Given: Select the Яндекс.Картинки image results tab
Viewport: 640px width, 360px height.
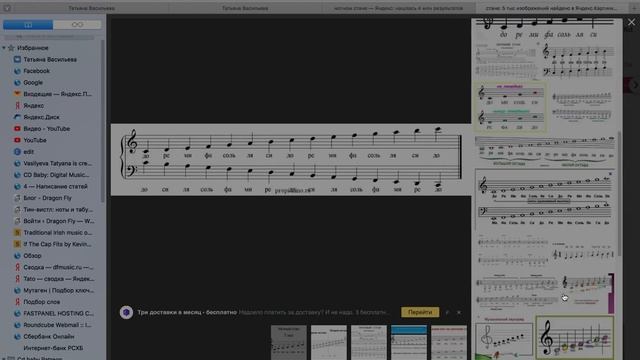Looking at the screenshot, I should pyautogui.click(x=552, y=8).
